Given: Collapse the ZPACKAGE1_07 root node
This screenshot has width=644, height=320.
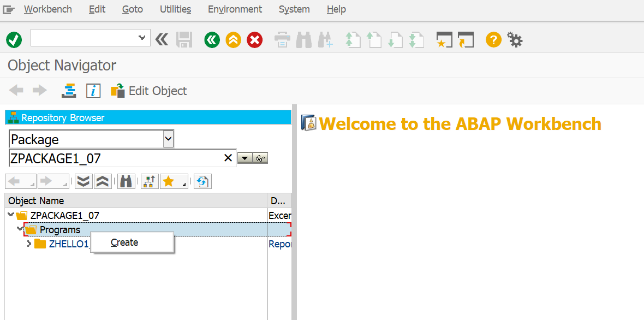Looking at the screenshot, I should click(x=11, y=215).
